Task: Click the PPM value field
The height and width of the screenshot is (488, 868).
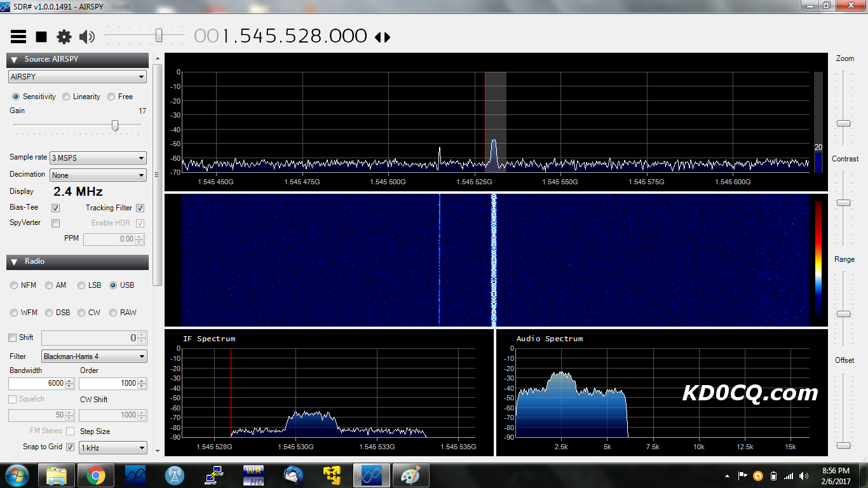Action: pyautogui.click(x=109, y=240)
